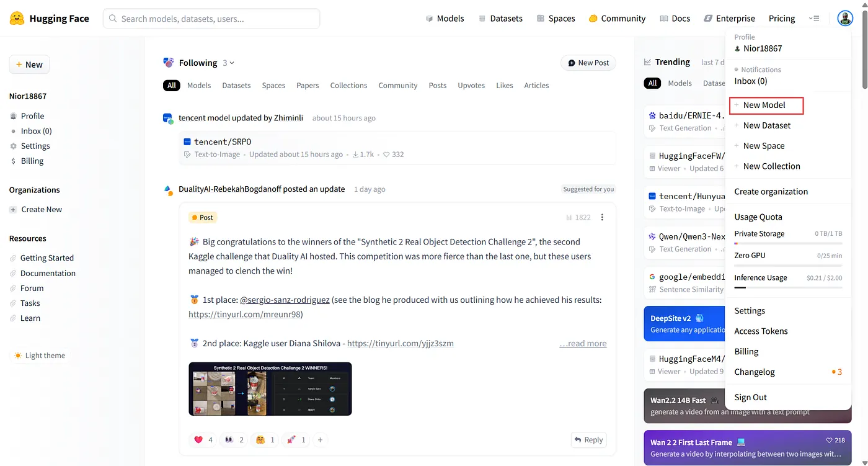Click the Hugging Face logo icon
868x466 pixels.
click(x=17, y=18)
